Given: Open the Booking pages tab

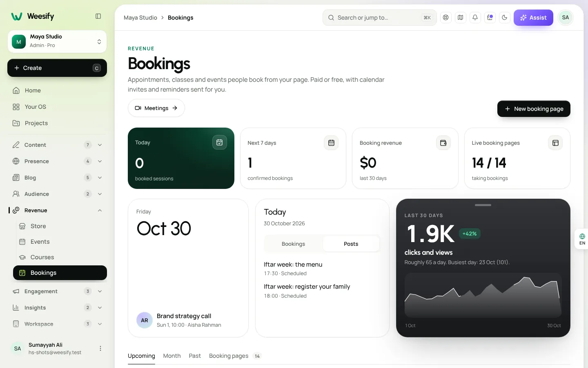Looking at the screenshot, I should click(x=235, y=356).
